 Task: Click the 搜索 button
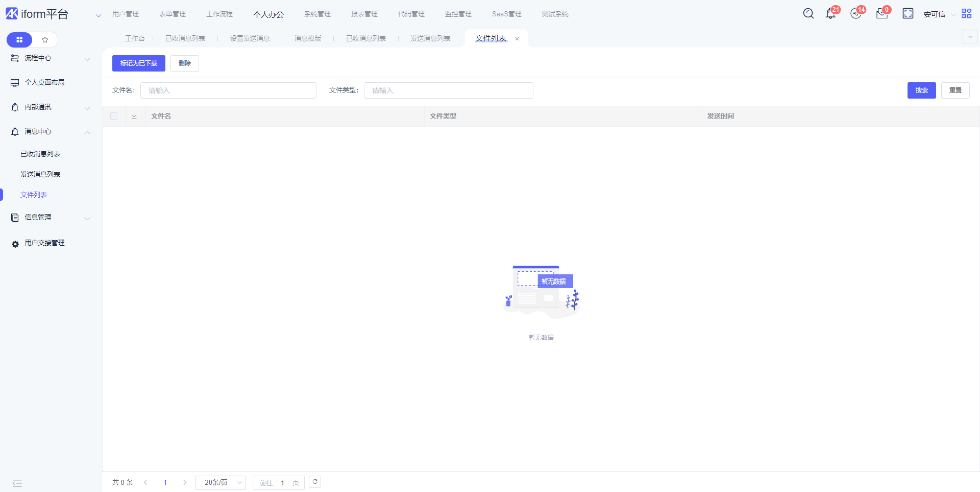click(921, 90)
